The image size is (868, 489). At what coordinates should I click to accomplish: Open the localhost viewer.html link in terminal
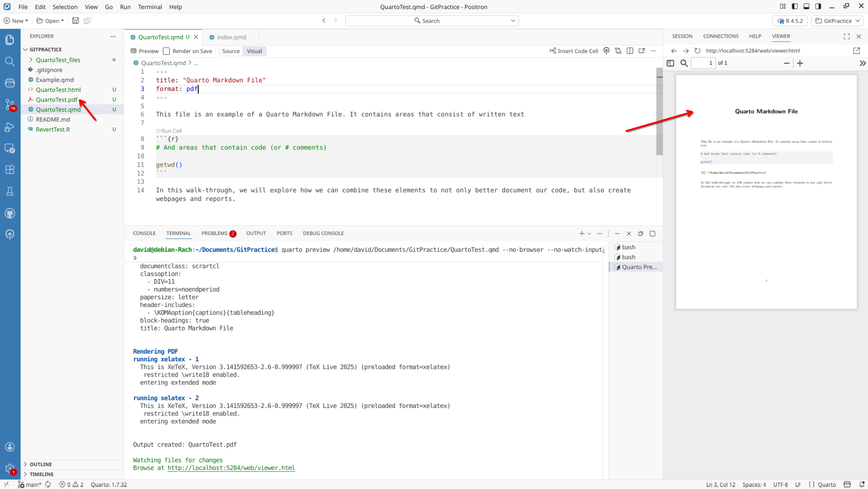click(x=231, y=468)
